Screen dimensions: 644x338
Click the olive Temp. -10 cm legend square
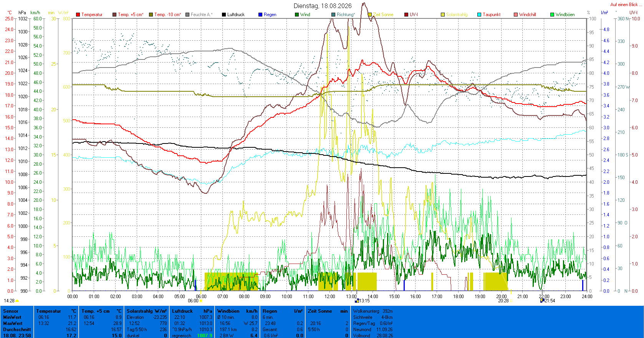pos(151,15)
